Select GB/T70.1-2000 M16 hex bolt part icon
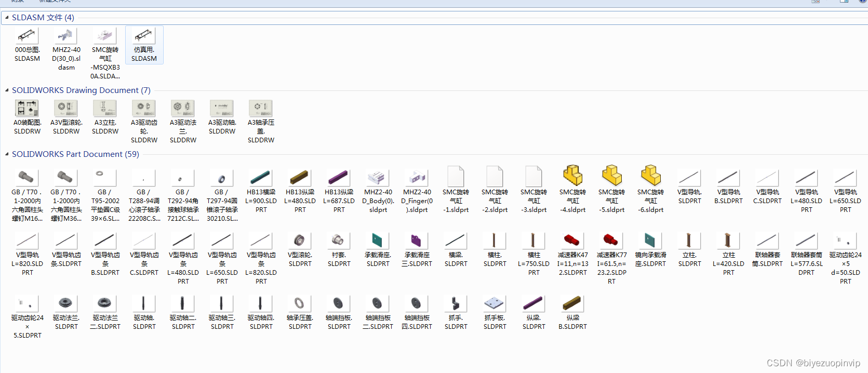Viewport: 868px width, 373px height. tap(27, 177)
